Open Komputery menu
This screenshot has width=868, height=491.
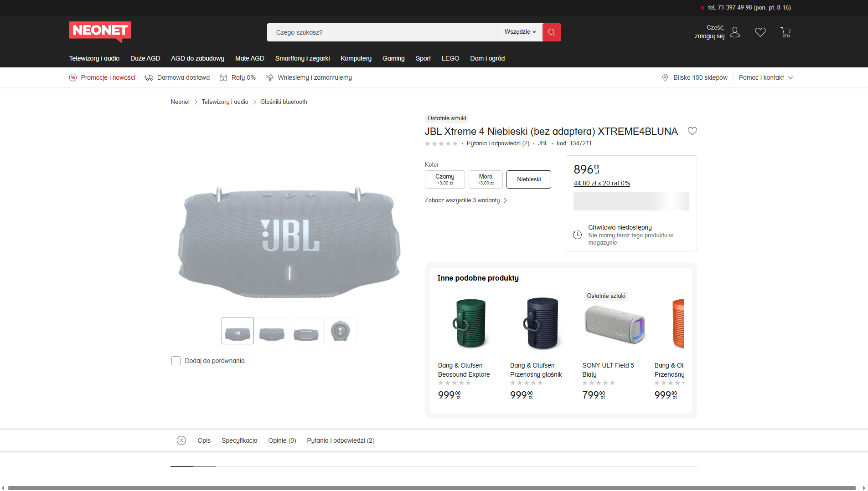[356, 58]
